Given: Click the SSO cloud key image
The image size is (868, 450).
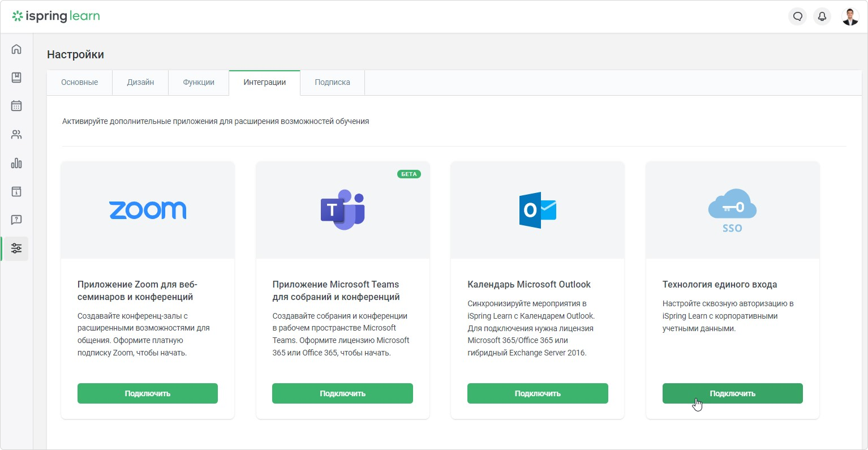Looking at the screenshot, I should pos(732,211).
